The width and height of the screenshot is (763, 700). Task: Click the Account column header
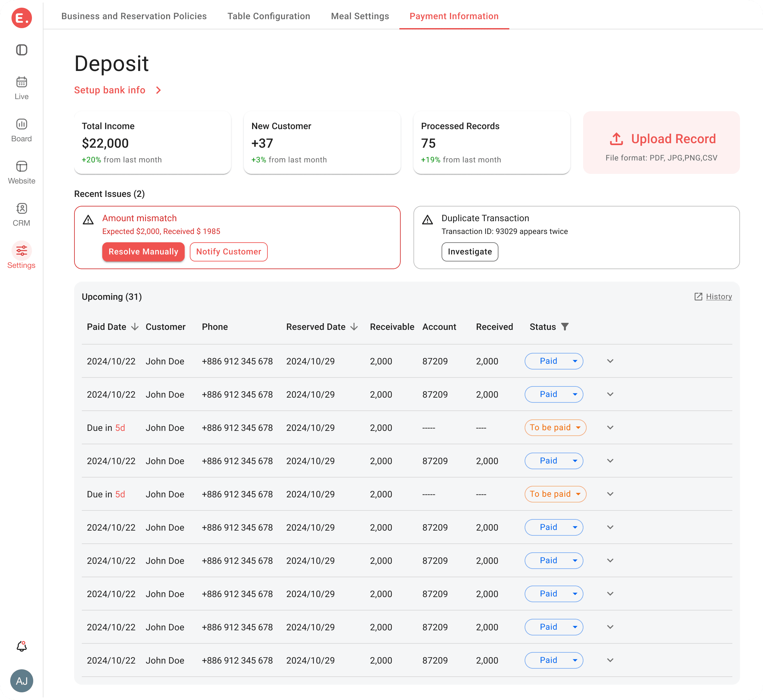click(x=439, y=327)
